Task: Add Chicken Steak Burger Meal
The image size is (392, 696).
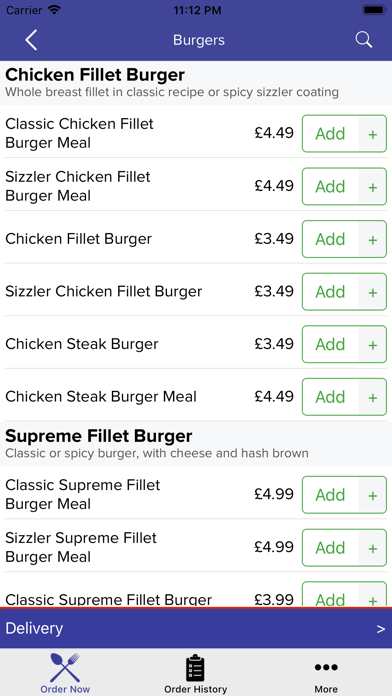Action: pos(330,397)
